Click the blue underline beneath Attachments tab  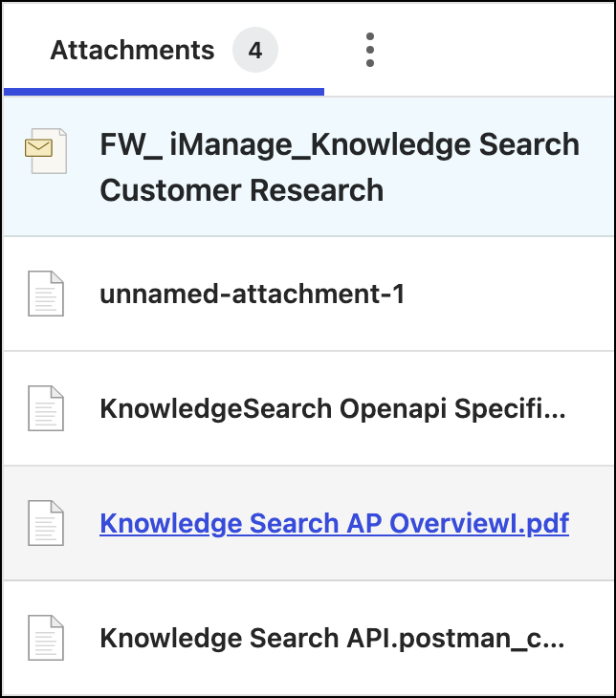coord(164,92)
